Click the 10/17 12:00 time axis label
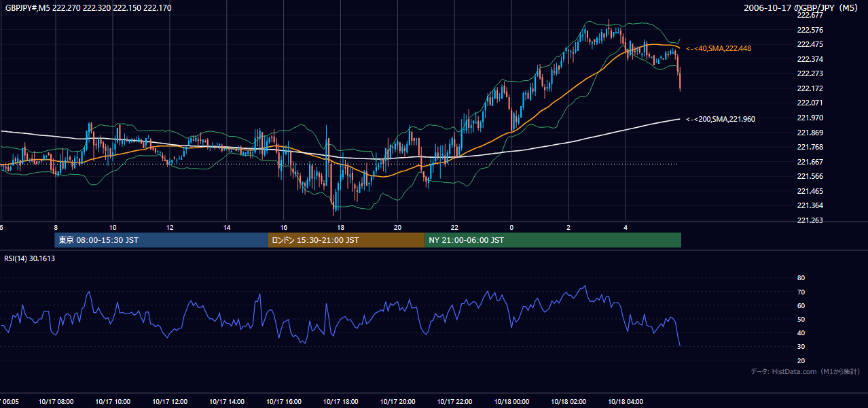 (170, 402)
